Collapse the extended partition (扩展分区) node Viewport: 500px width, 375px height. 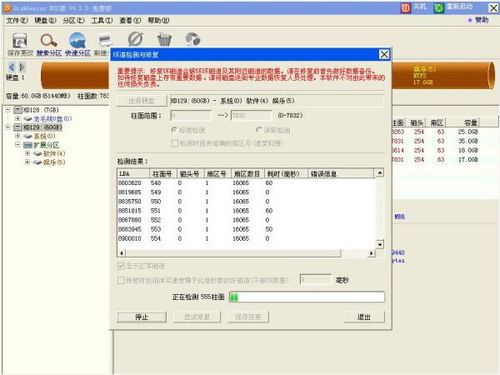pyautogui.click(x=18, y=145)
